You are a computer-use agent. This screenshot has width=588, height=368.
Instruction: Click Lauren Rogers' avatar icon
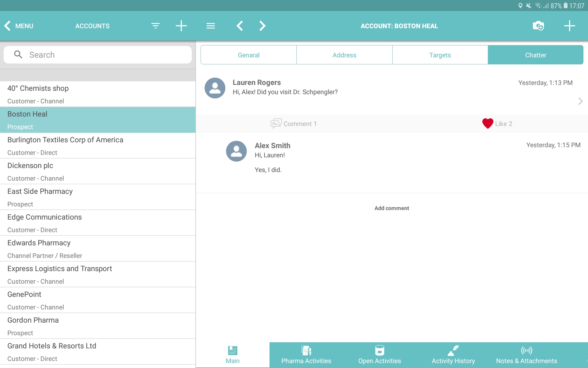[x=215, y=88]
